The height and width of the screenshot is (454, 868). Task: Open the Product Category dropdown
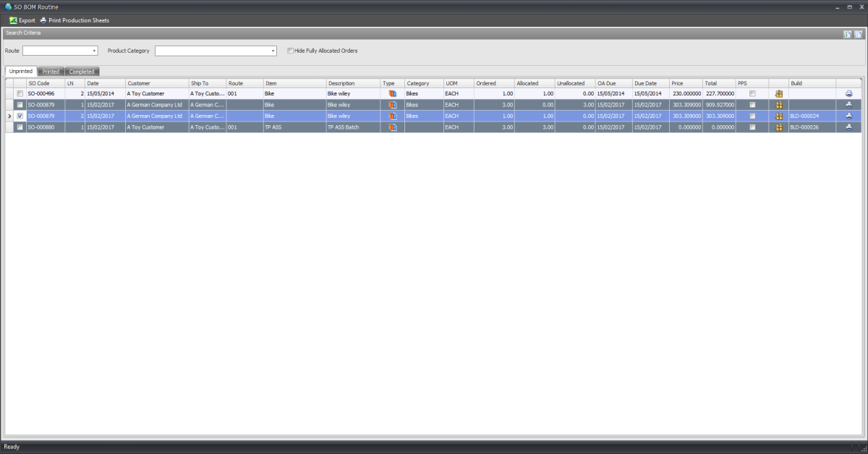click(273, 51)
